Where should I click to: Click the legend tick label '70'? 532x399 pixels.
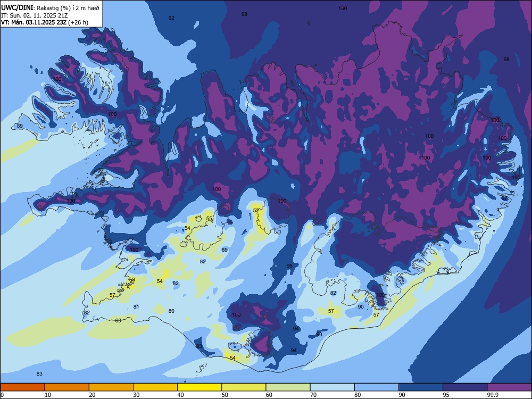(313, 395)
